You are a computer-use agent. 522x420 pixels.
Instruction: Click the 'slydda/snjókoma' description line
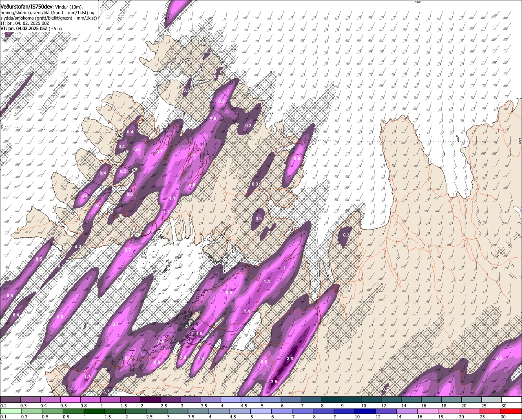(49, 18)
